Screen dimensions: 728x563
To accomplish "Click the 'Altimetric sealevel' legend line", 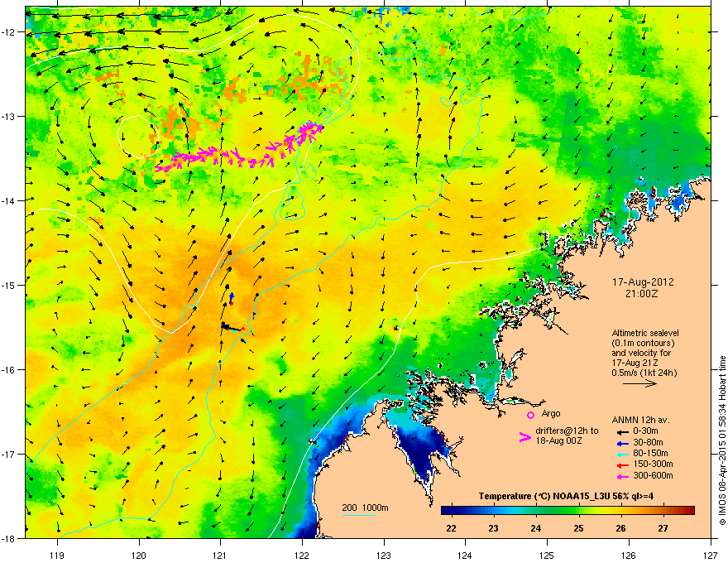I will pos(645,333).
